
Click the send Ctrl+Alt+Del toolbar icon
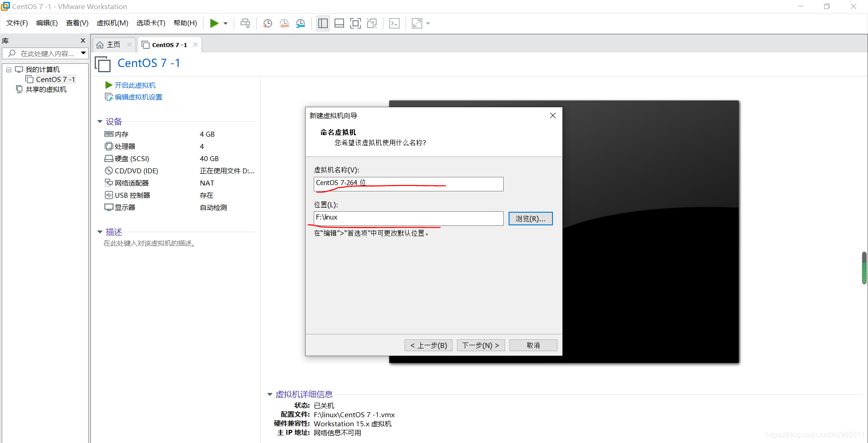click(245, 23)
